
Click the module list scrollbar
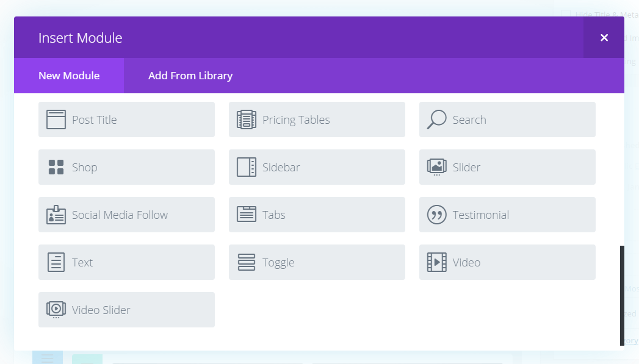[x=622, y=296]
